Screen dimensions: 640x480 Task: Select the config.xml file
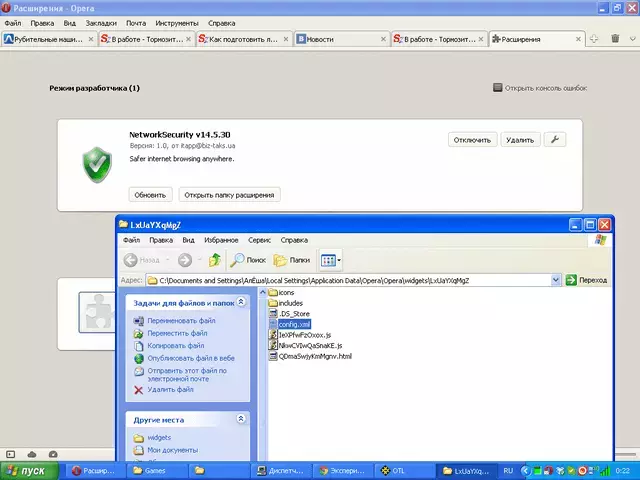pyautogui.click(x=290, y=324)
